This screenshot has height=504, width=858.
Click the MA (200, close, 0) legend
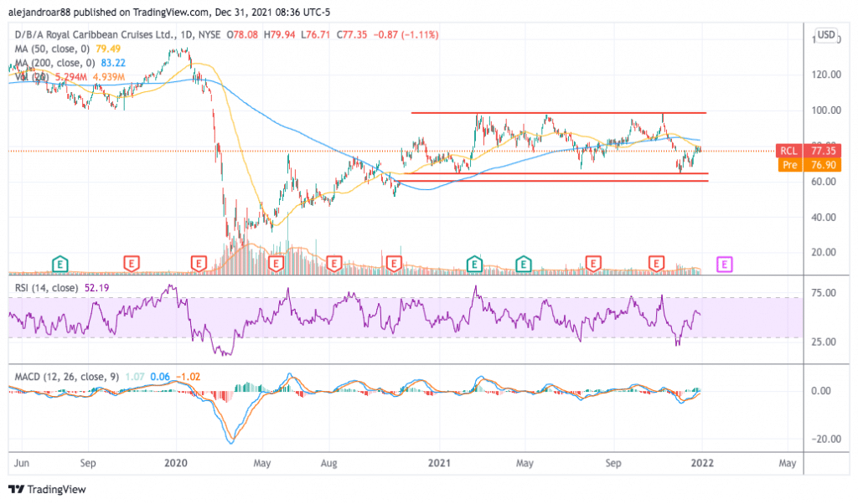click(x=54, y=64)
